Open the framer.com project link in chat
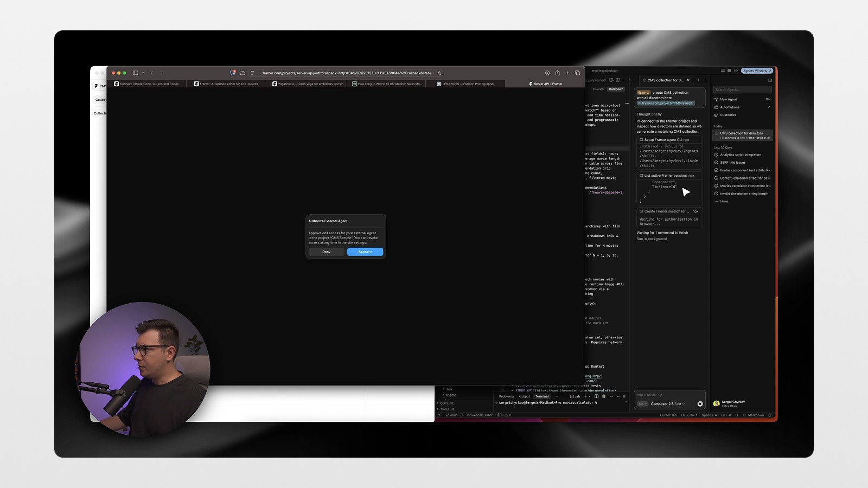The height and width of the screenshot is (488, 868). (x=666, y=103)
